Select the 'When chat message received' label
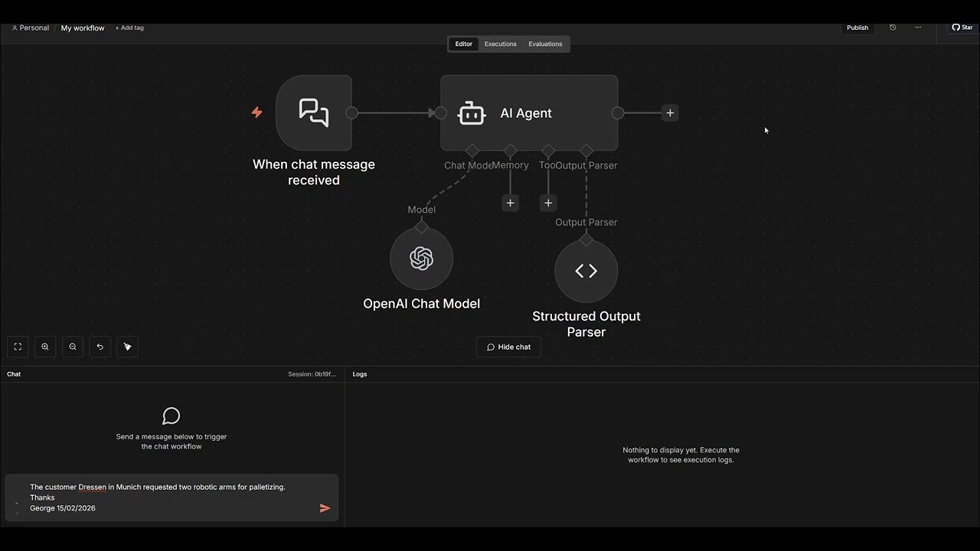980x551 pixels. pos(314,172)
